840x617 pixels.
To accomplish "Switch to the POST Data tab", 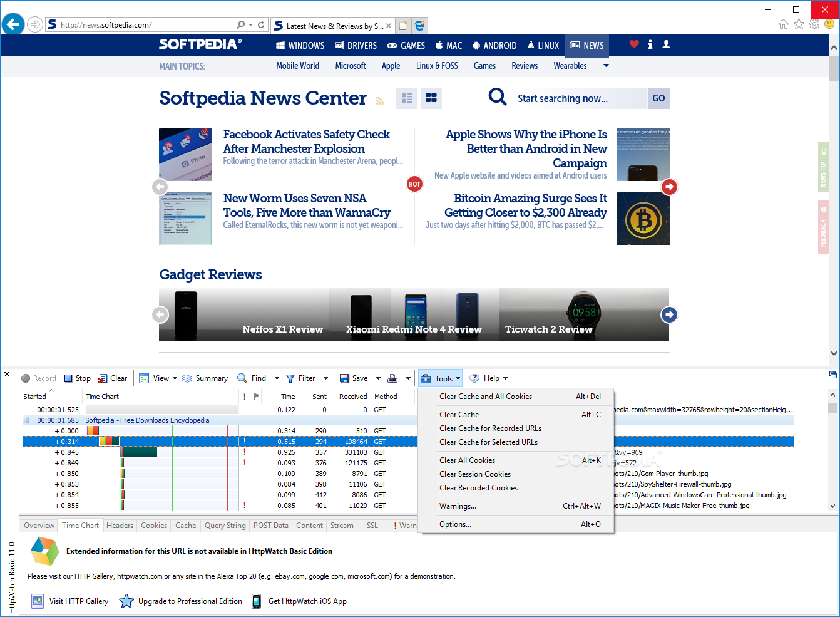I will pyautogui.click(x=271, y=526).
